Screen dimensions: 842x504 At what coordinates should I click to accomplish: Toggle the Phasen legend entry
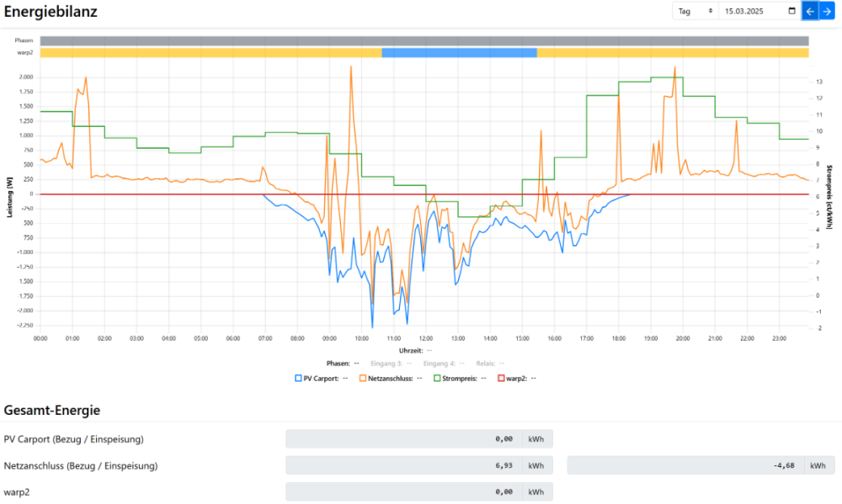click(x=337, y=363)
